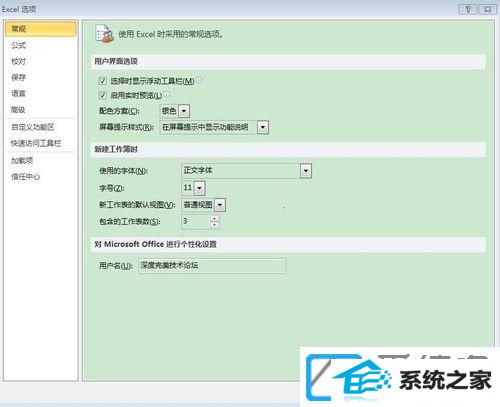Image resolution: width=500 pixels, height=407 pixels.
Task: Click the help question mark icon
Action: click(468, 9)
